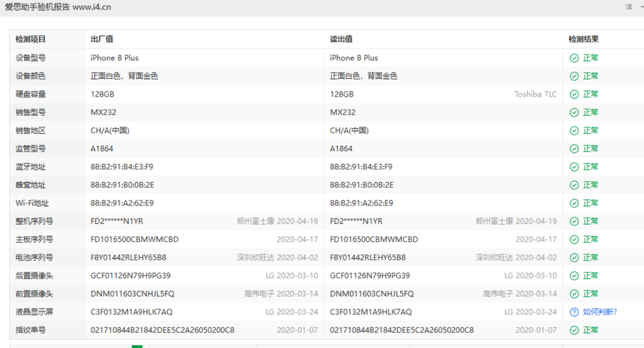Click factory value A1864

click(102, 148)
